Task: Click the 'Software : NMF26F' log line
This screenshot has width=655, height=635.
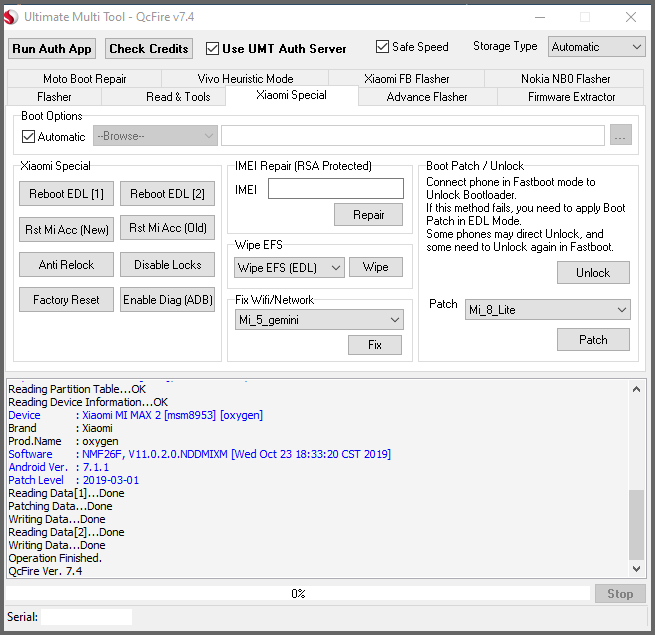Action: pyautogui.click(x=200, y=454)
